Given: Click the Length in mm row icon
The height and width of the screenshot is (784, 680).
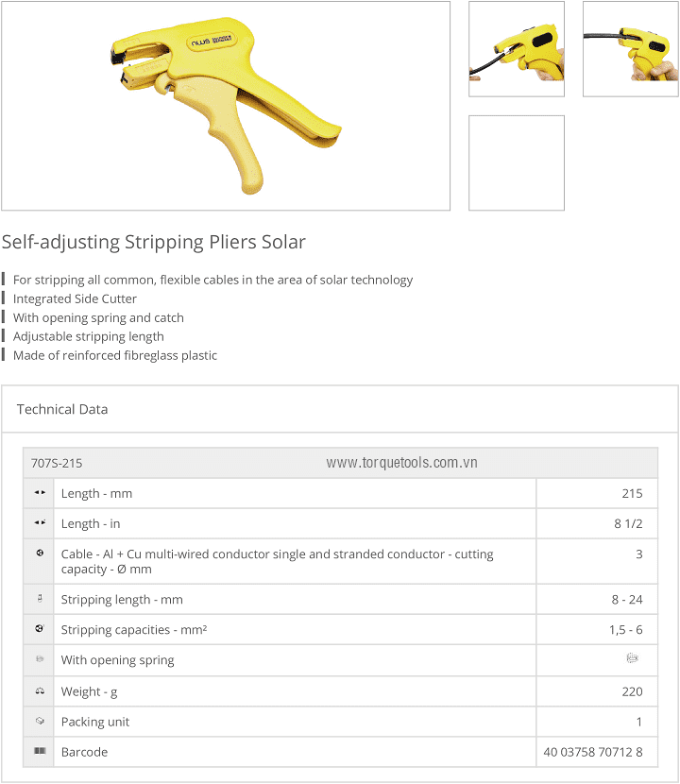Looking at the screenshot, I should click(x=40, y=493).
